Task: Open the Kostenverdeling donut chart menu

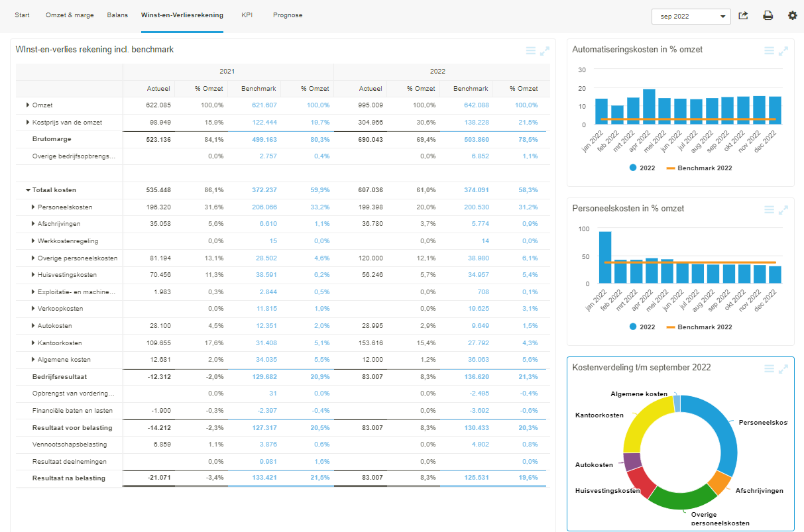Action: coord(768,369)
